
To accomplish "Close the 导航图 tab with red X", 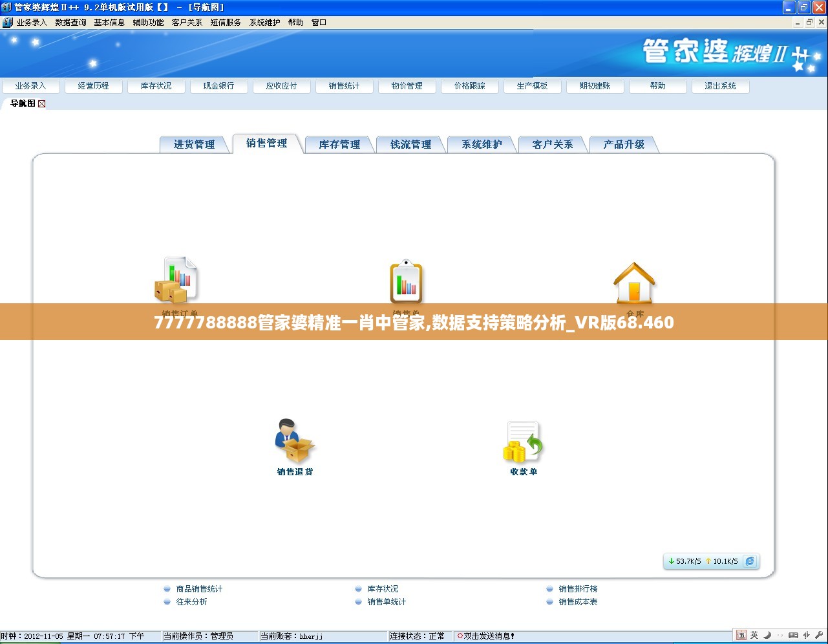I will coord(42,103).
